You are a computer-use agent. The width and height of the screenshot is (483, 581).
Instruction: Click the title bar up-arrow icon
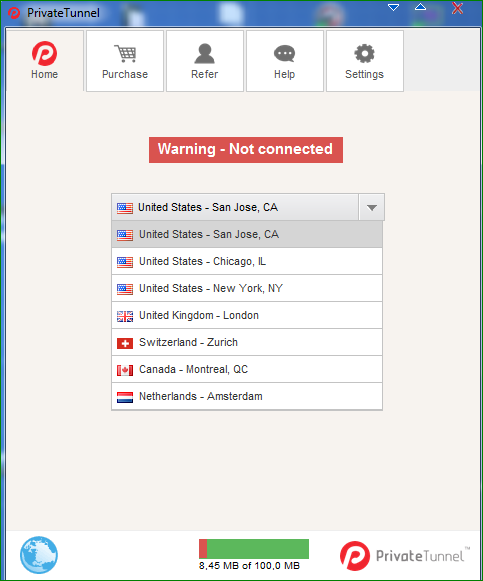coord(420,7)
